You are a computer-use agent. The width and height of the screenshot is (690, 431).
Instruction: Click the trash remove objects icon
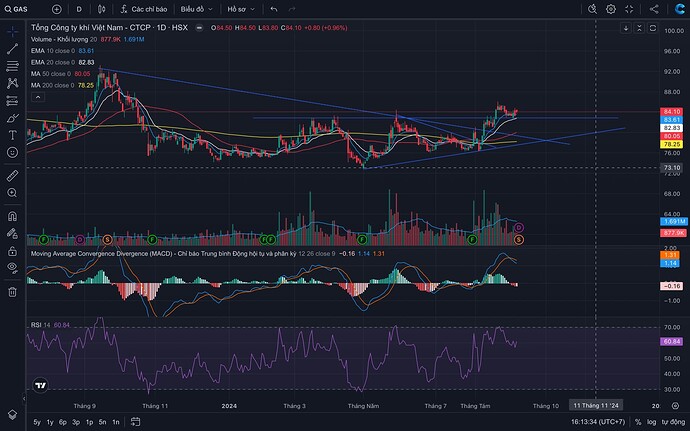coord(12,291)
